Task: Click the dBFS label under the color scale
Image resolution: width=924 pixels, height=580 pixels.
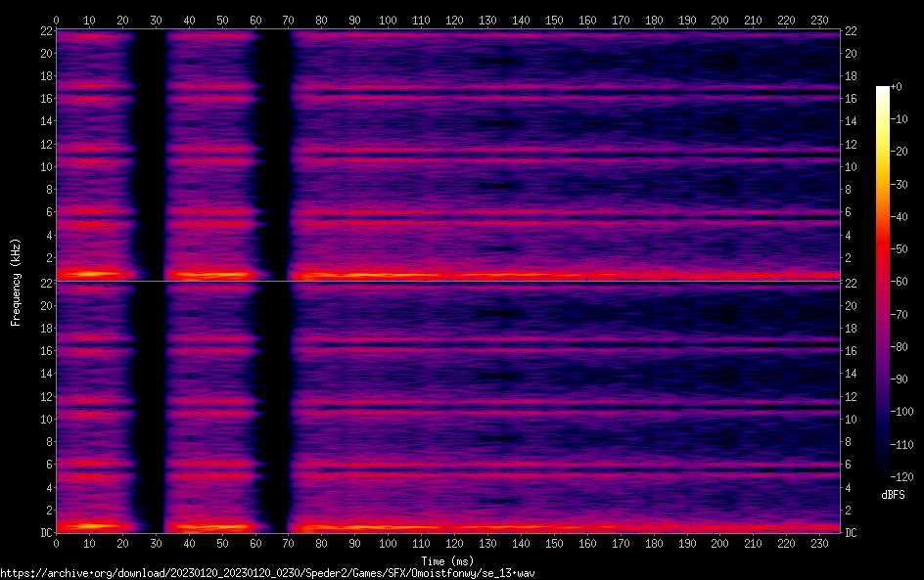Action: pos(892,495)
